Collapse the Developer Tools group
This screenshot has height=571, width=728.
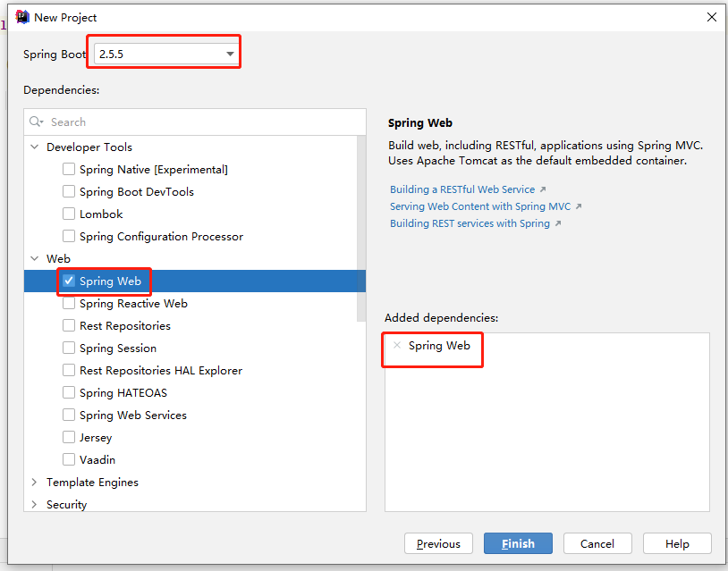pos(34,147)
